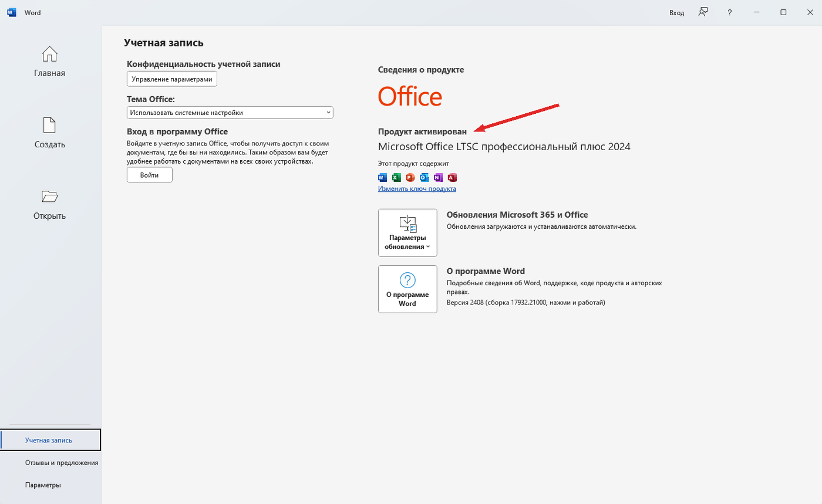Screen dimensions: 822x504
Task: Open the Главная home page
Action: click(50, 62)
